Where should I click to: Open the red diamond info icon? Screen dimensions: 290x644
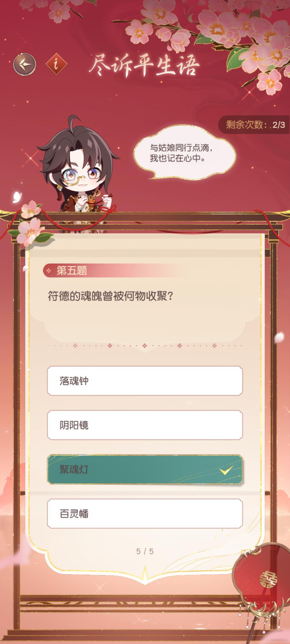click(x=56, y=64)
